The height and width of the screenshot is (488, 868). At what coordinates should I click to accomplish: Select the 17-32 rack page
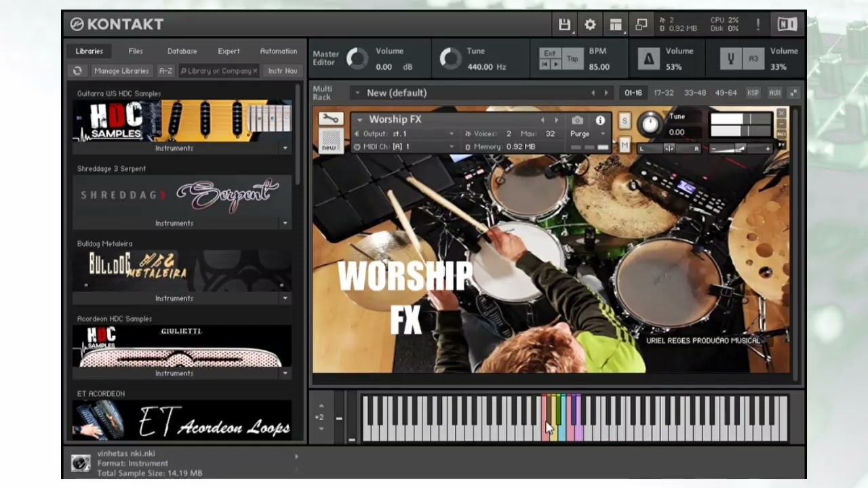664,93
